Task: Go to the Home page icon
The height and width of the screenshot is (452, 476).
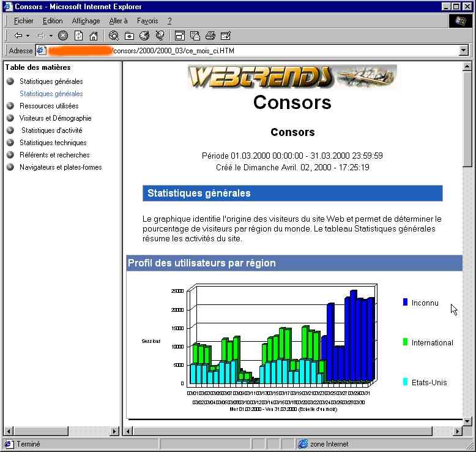Action: click(x=94, y=36)
